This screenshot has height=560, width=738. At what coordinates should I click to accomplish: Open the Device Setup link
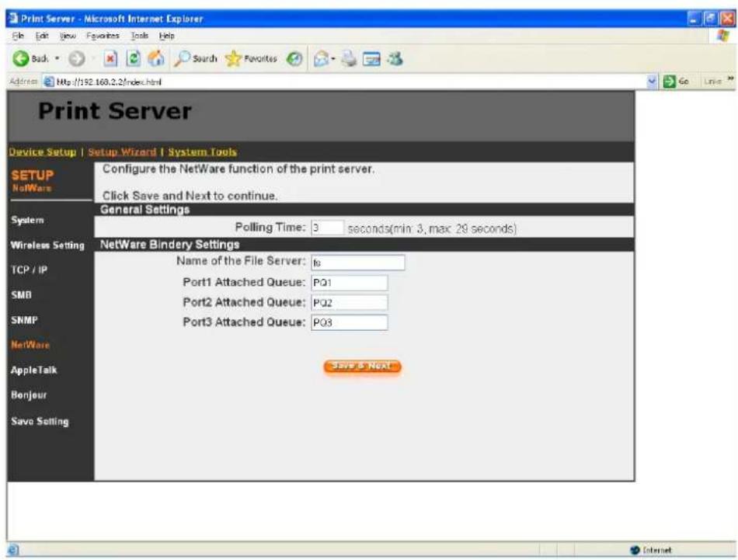[43, 152]
